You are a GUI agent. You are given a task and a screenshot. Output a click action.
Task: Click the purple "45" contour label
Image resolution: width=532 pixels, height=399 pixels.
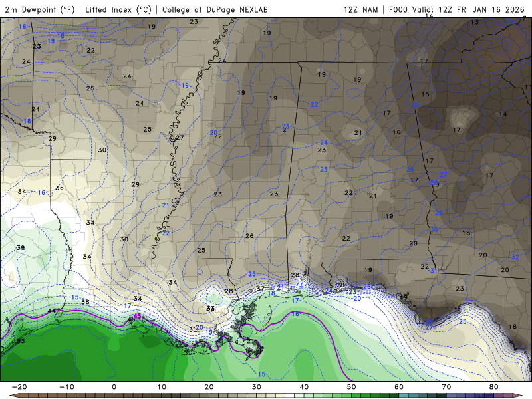[x=138, y=316]
